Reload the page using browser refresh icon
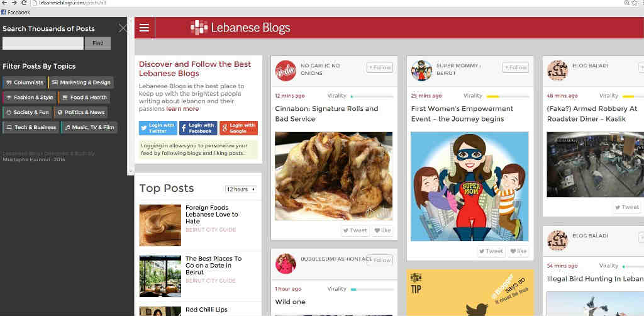 tap(25, 3)
